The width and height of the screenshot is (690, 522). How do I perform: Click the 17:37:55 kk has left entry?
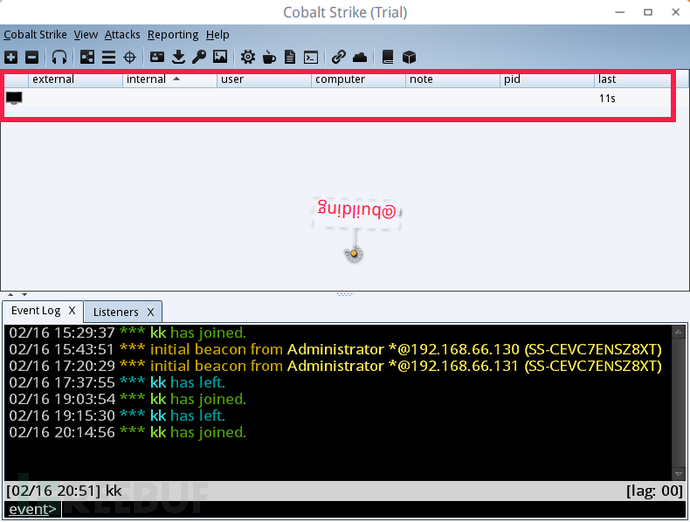117,382
